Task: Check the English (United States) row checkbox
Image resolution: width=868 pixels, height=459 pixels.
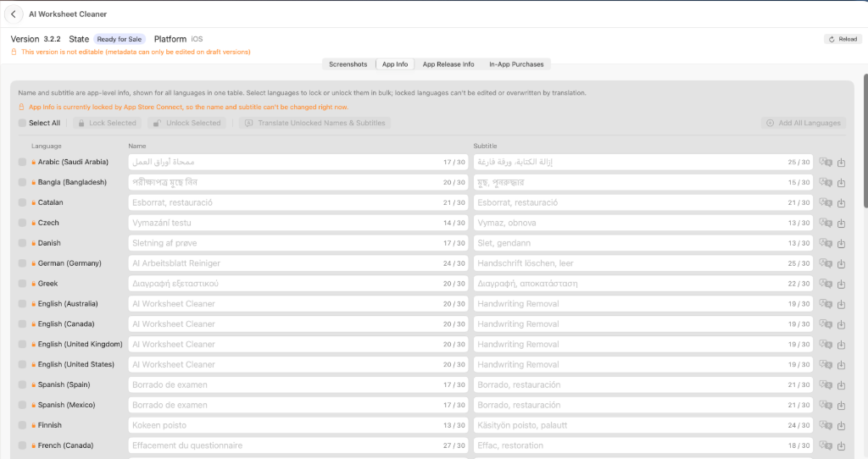Action: [x=22, y=364]
